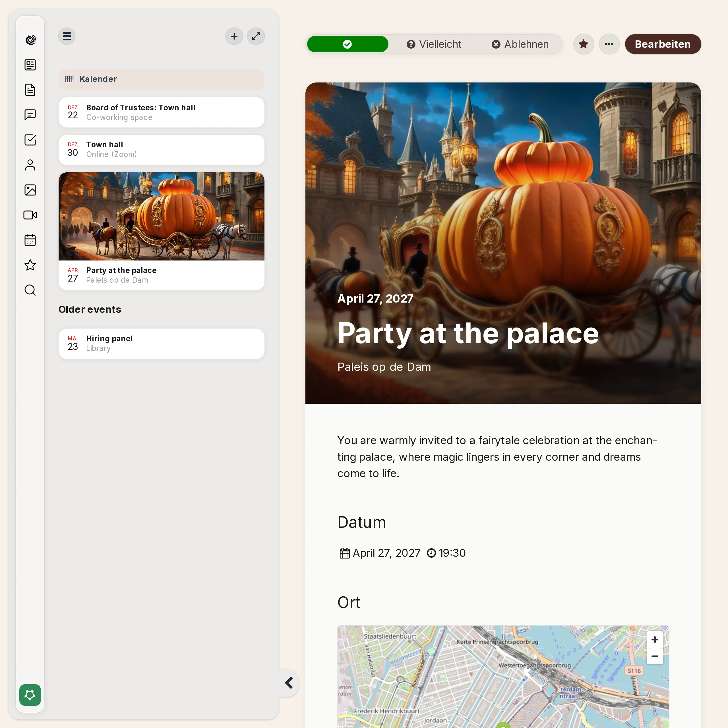Open the Town hall Online (Zoom) event
This screenshot has height=728, width=728.
pos(161,150)
